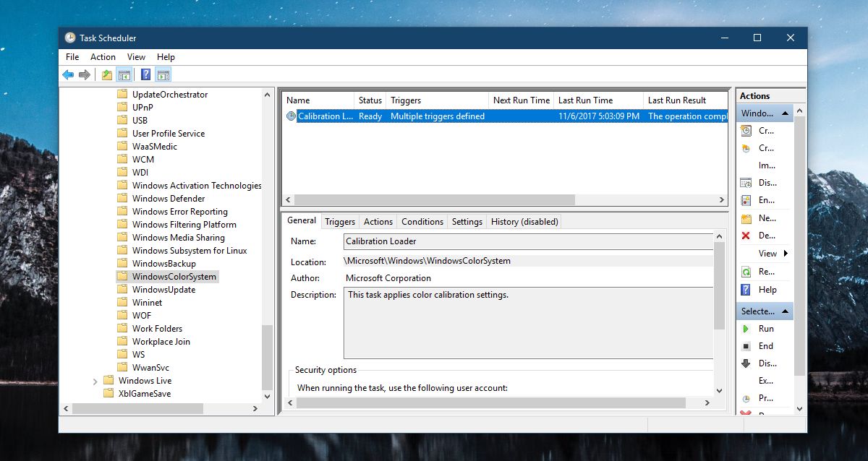Viewport: 868px width, 461px height.
Task: Click the 11/6/2017 5:03:09 PM cell
Action: coord(599,116)
